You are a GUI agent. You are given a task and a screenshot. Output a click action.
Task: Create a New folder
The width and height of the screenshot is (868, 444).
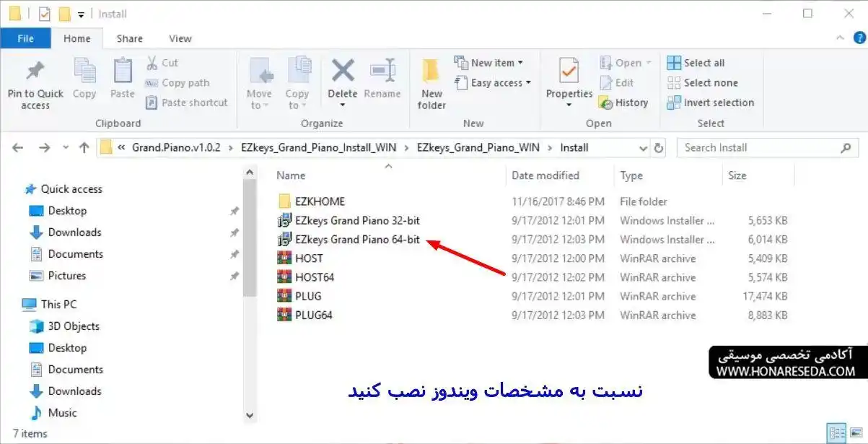click(431, 83)
